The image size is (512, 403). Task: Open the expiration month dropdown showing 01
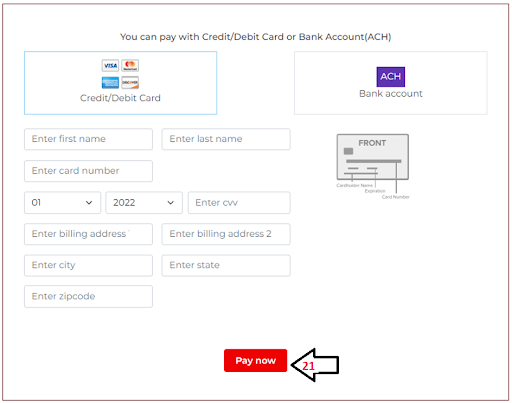tap(62, 203)
